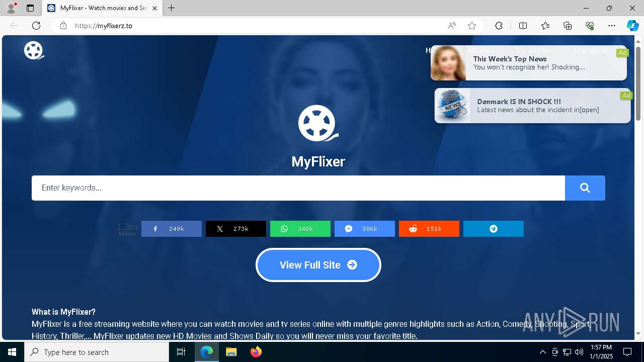Image resolution: width=644 pixels, height=362 pixels.
Task: Click the scrollbar up arrow
Action: coord(638,41)
